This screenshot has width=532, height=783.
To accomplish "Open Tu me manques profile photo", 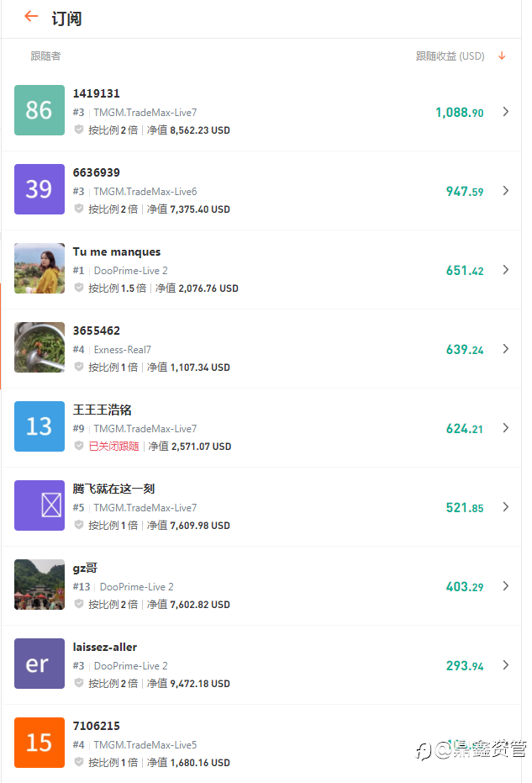I will click(x=40, y=268).
